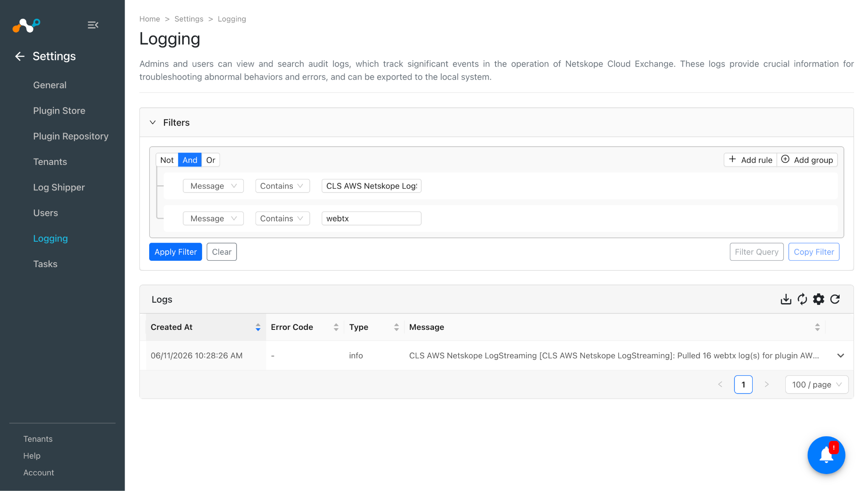The image size is (868, 491).
Task: Open log table settings gear icon
Action: [818, 299]
